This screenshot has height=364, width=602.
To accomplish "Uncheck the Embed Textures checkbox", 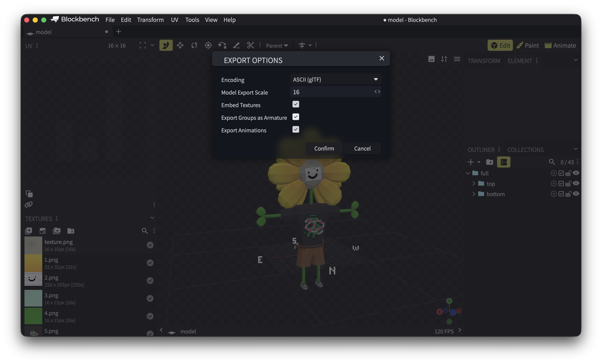I will (x=296, y=104).
